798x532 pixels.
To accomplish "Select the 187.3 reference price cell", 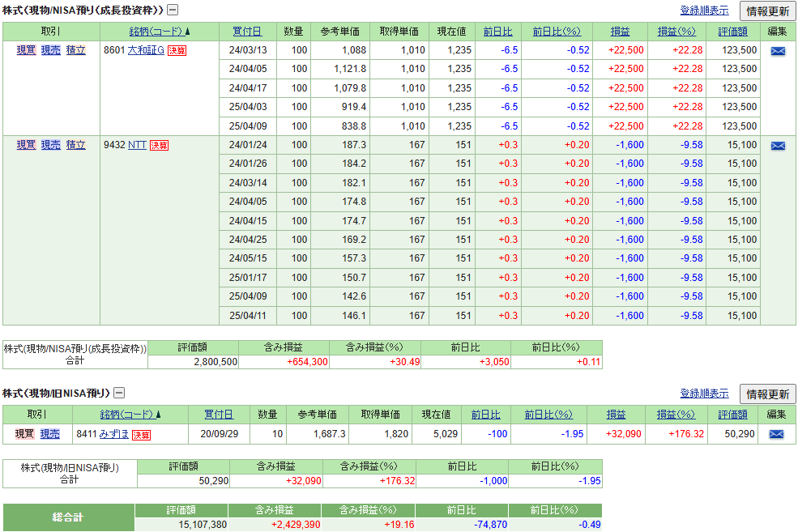I will coord(340,144).
